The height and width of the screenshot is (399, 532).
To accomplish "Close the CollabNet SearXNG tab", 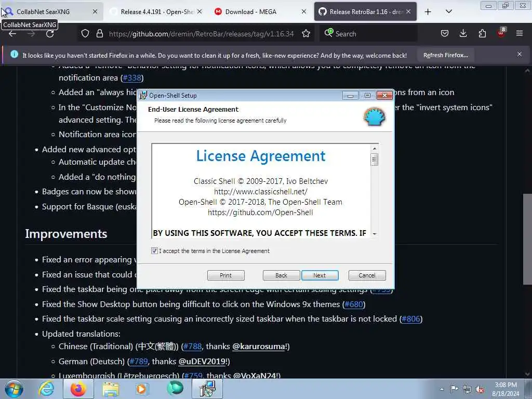I will pos(96,11).
